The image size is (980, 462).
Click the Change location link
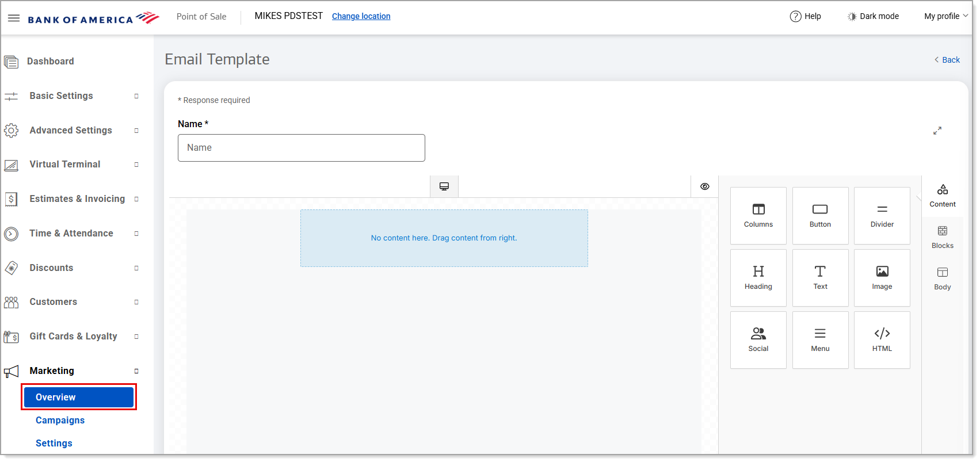coord(361,16)
